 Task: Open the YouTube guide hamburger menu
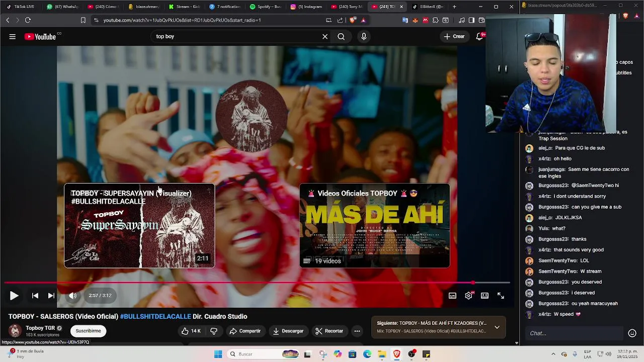(13, 36)
